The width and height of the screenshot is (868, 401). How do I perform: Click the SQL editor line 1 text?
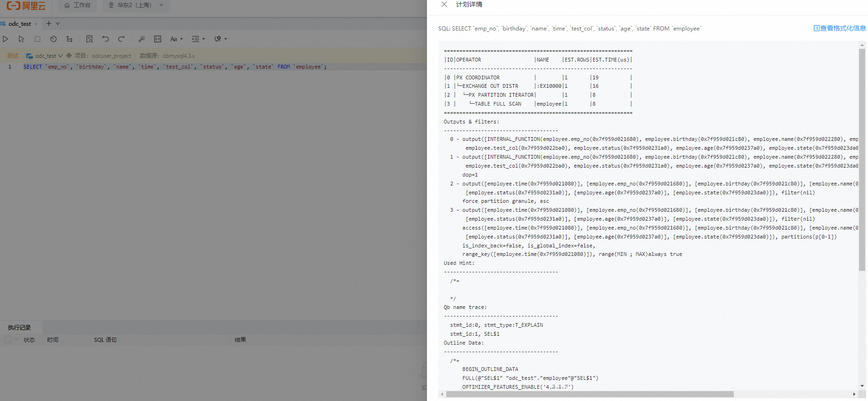coord(175,67)
